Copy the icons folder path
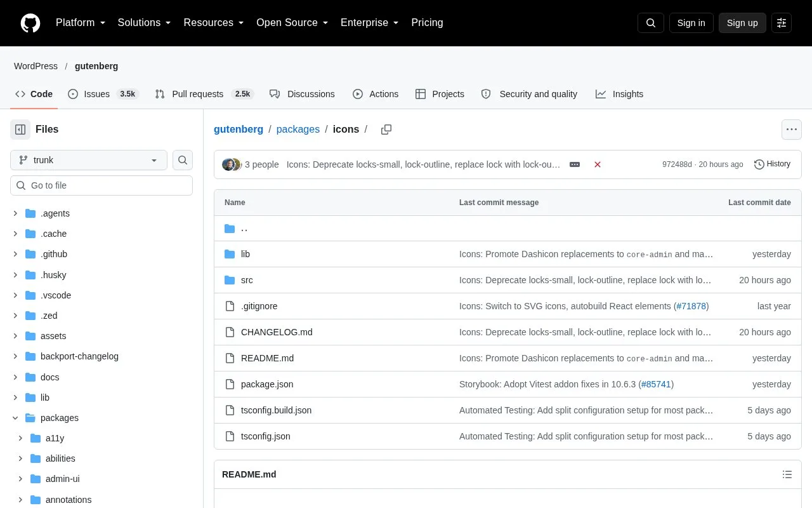The height and width of the screenshot is (508, 812). (386, 130)
